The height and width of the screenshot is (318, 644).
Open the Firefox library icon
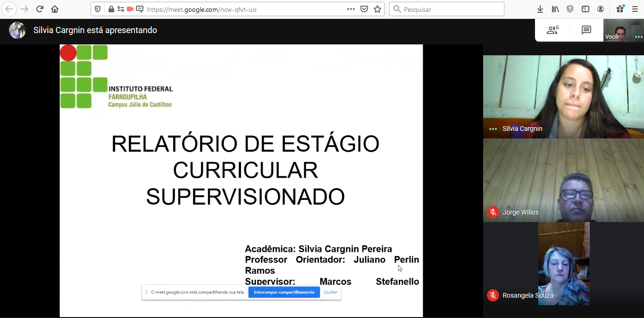555,9
